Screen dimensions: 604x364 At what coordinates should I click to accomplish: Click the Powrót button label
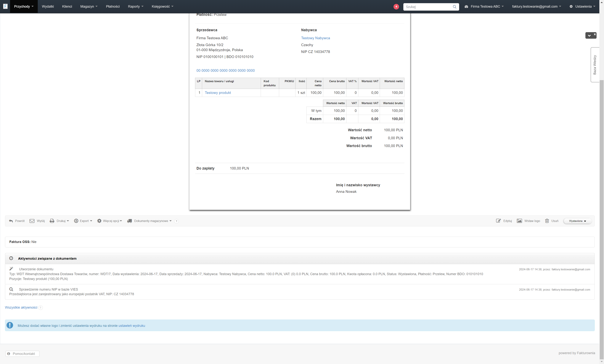pos(20,221)
